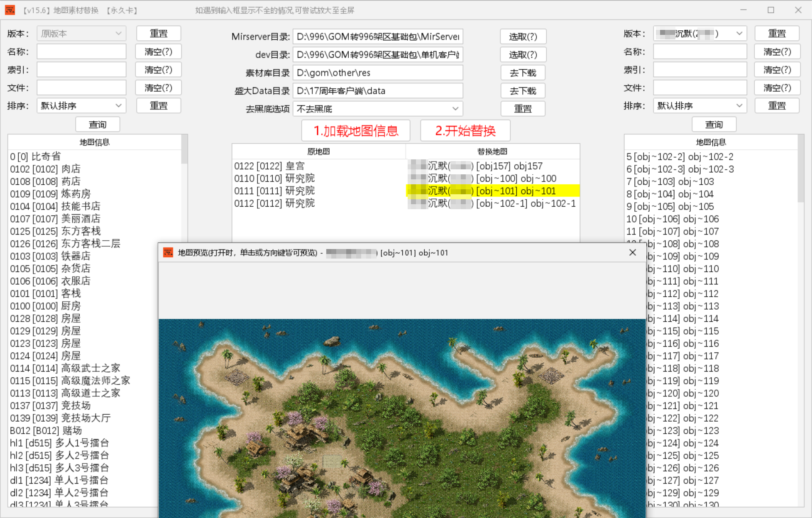
Task: Select replacement [obj157] obj157
Action: point(492,166)
